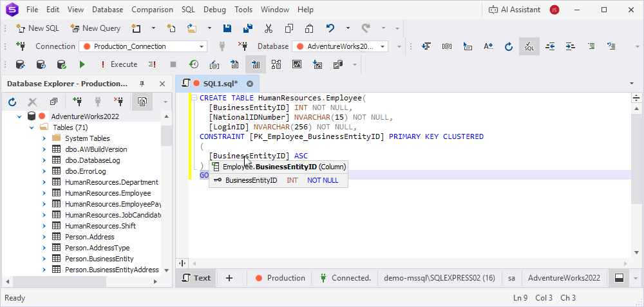The image size is (644, 307).
Task: Click the Save icon in the toolbar
Action: [227, 28]
